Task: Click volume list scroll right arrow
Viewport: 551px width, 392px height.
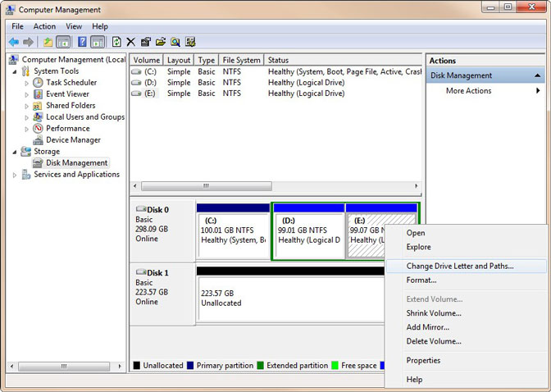Action: tap(417, 186)
